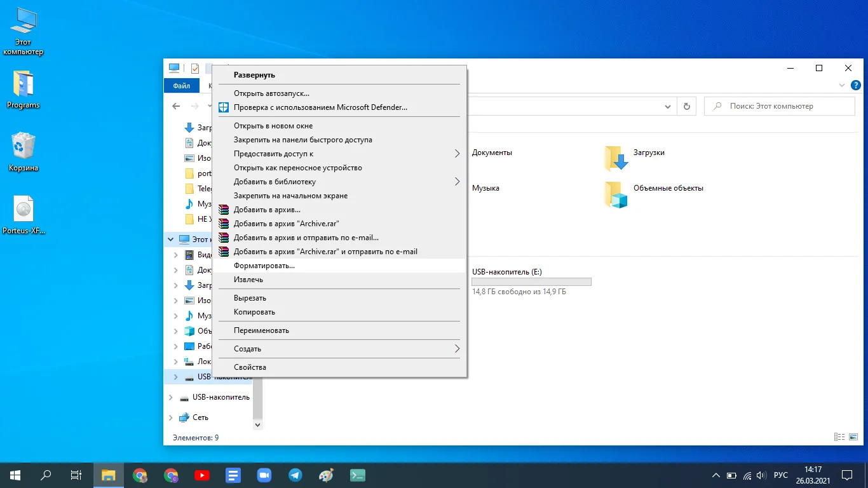
Task: Open Telegram from the taskbar
Action: pos(295,475)
